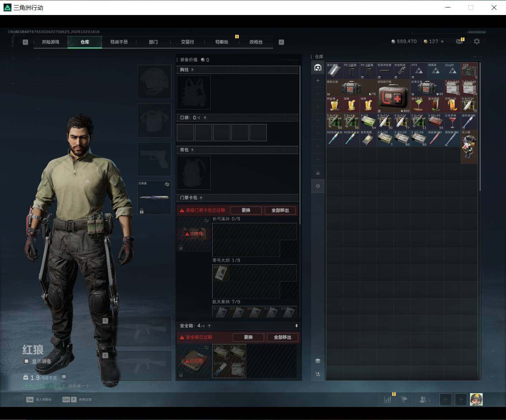
Task: Open the 交易行 tab
Action: 187,42
